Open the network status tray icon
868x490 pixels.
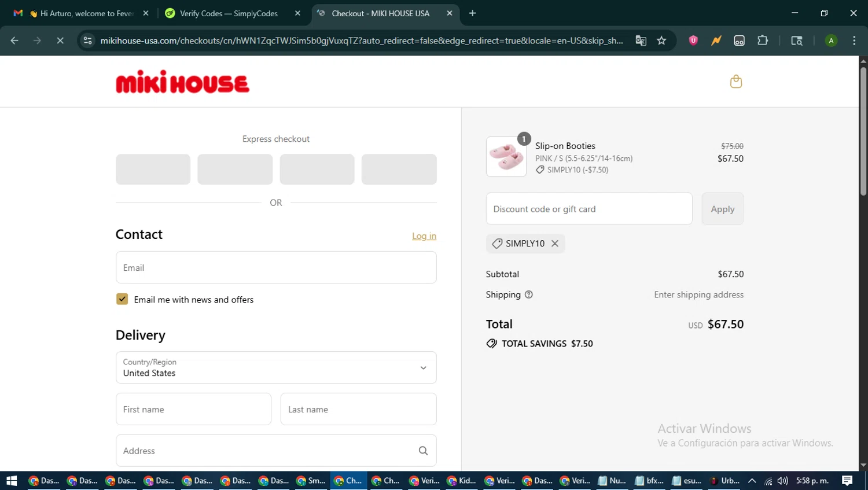[x=768, y=481]
